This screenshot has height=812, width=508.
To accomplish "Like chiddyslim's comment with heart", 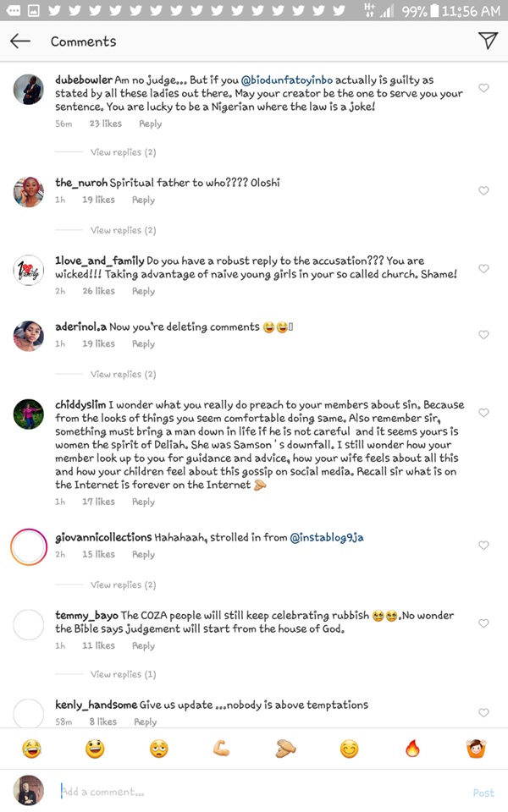I will coord(484,413).
